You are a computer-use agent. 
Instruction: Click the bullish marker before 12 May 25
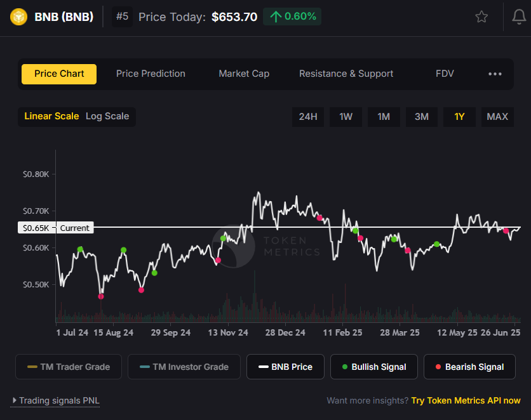point(437,244)
